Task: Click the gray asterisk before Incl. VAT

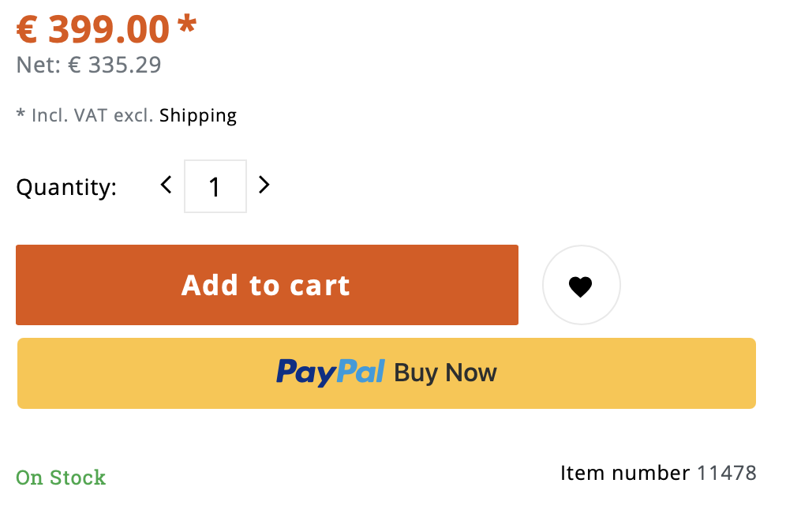Action: (21, 114)
